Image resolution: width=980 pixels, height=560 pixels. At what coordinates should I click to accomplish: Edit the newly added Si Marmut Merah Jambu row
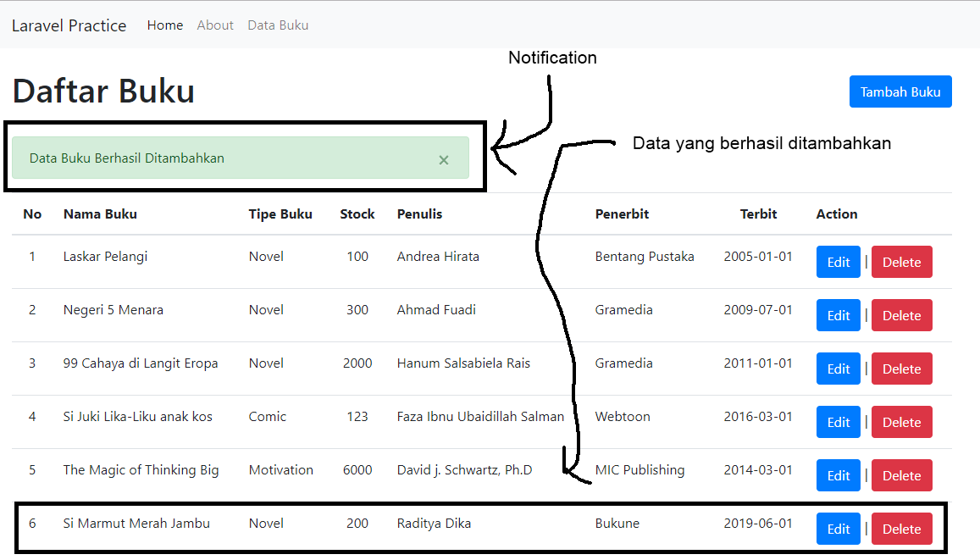pyautogui.click(x=838, y=529)
